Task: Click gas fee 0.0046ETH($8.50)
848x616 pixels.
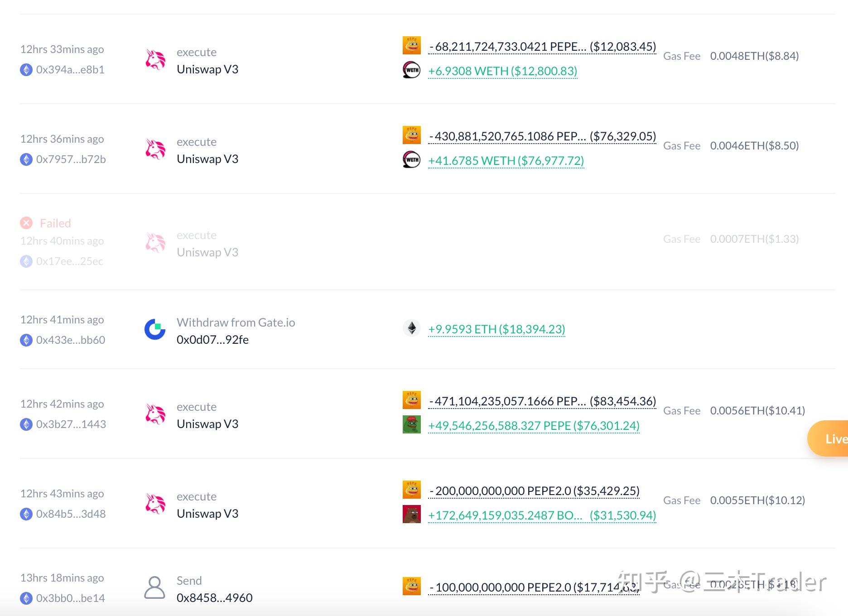Action: pyautogui.click(x=754, y=146)
